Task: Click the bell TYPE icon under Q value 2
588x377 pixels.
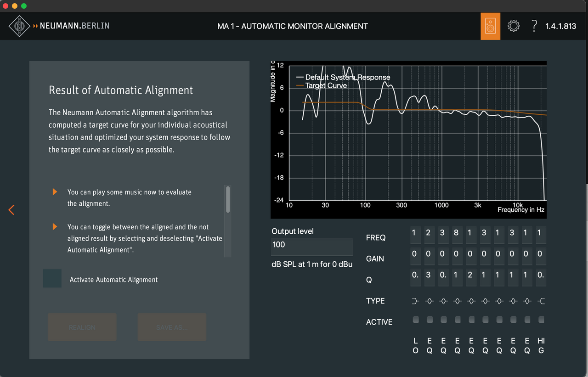Action: click(x=471, y=301)
